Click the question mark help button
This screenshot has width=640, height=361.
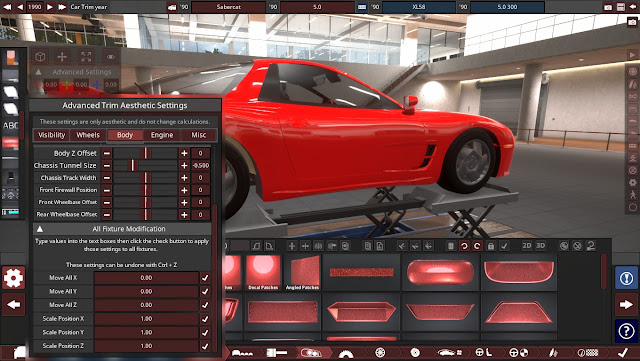[x=626, y=331]
